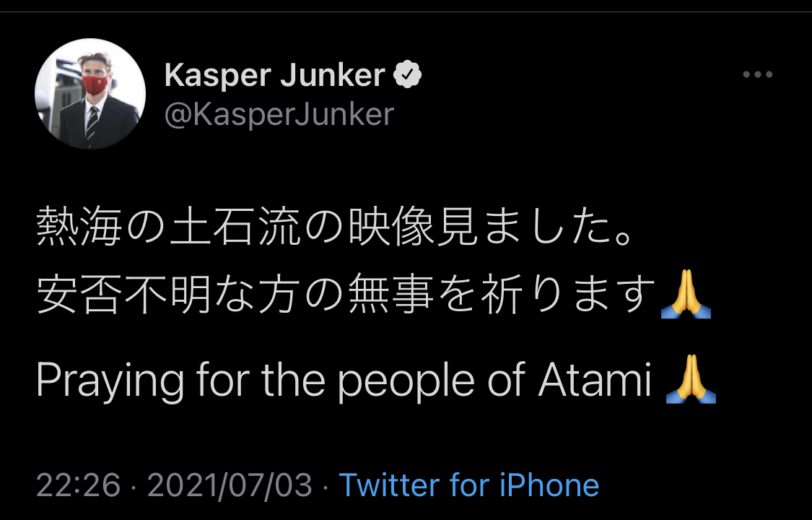
Task: Tap the blue verified badge icon
Action: pos(408,75)
